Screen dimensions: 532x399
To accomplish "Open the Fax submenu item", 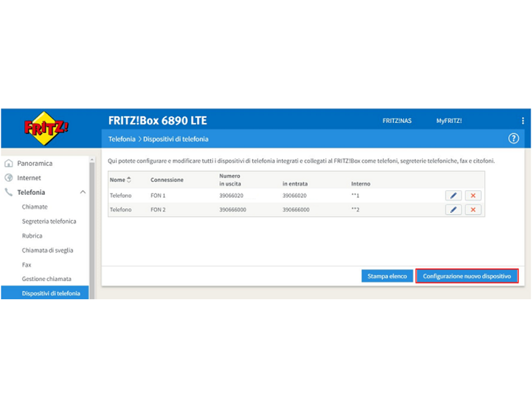I will [x=27, y=265].
